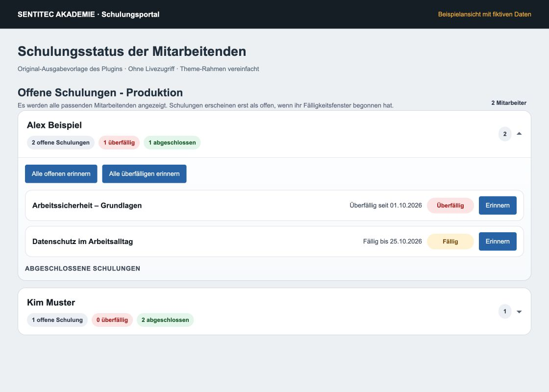Send reminder for Arbeitssicherheit – Grundlagen
The height and width of the screenshot is (392, 549).
[x=498, y=205]
